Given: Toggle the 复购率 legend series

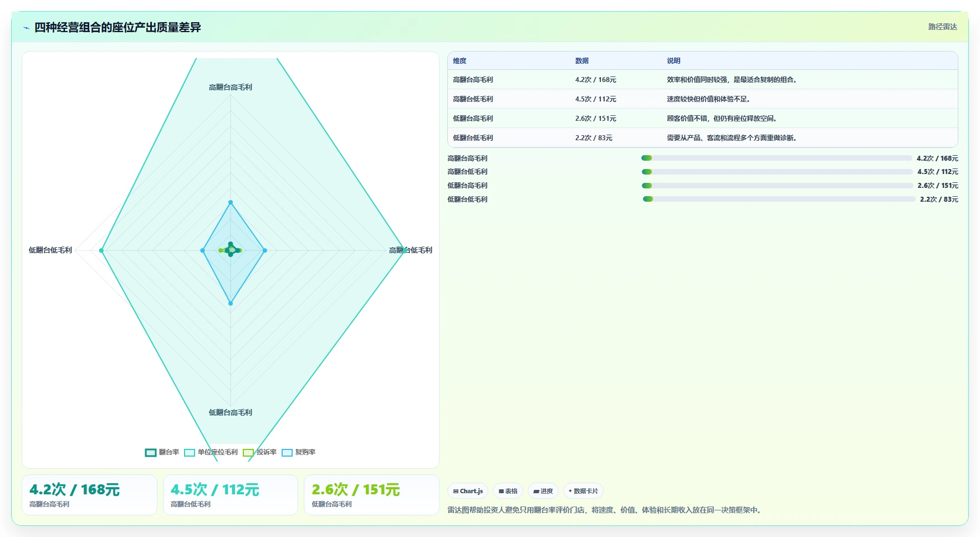Looking at the screenshot, I should tap(298, 452).
